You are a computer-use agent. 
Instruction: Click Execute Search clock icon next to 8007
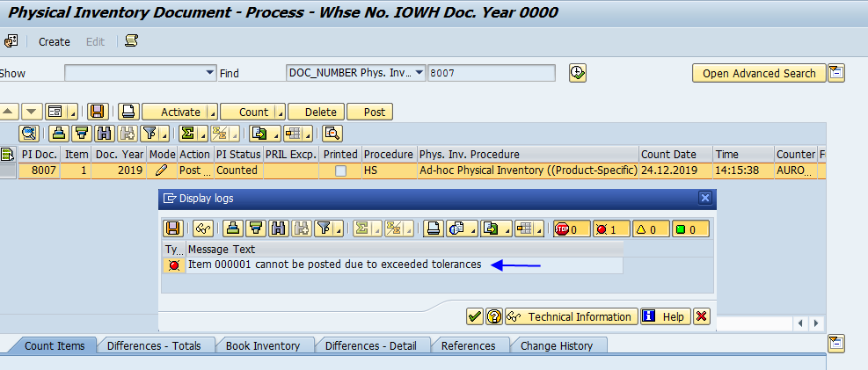578,72
